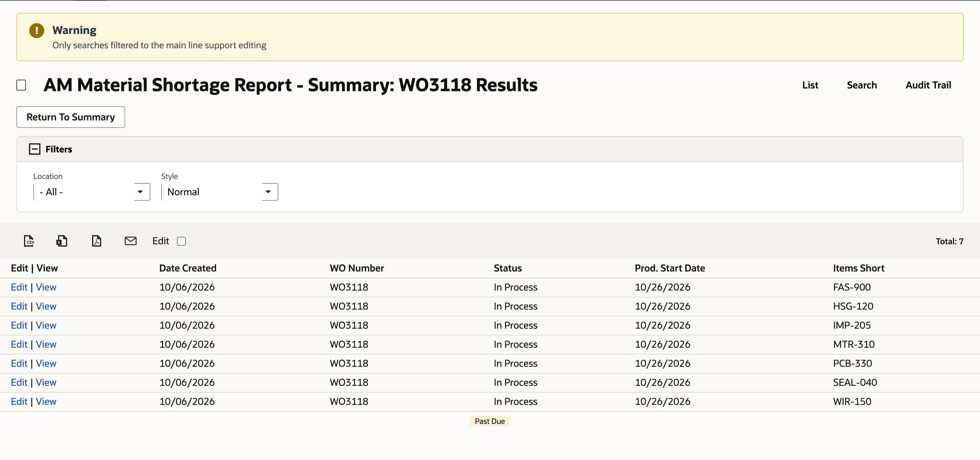980x460 pixels.
Task: Click the Filters heading label
Action: click(x=59, y=149)
